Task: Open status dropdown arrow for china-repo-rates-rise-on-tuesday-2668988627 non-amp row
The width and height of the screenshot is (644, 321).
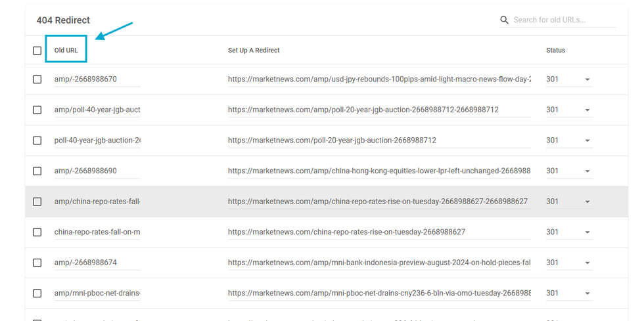Action: pyautogui.click(x=587, y=232)
